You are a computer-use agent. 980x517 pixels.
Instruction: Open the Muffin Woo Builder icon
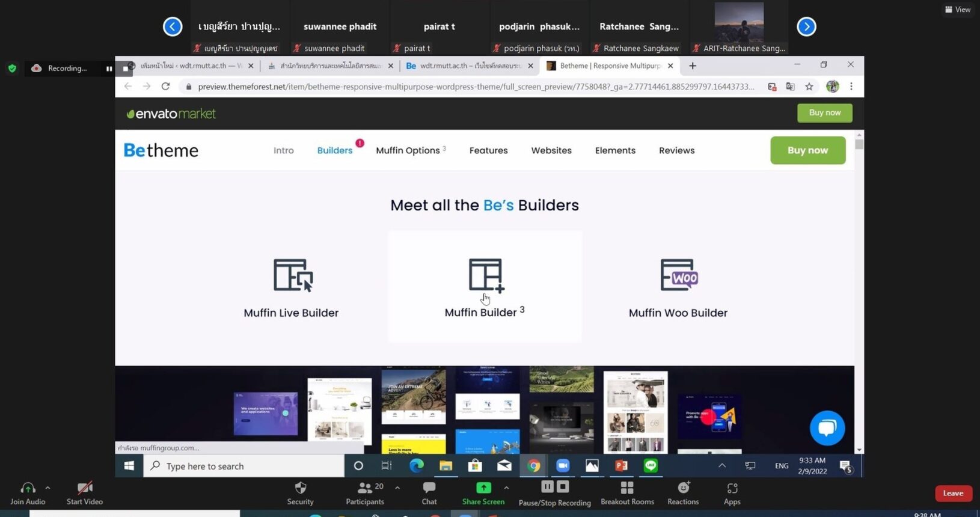679,275
